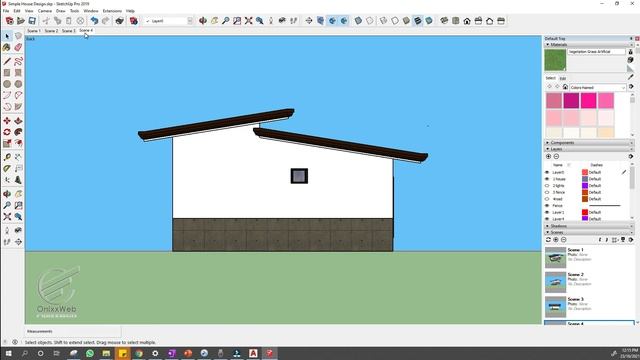
Task: Add a new layer with plus icon
Action: 548,156
